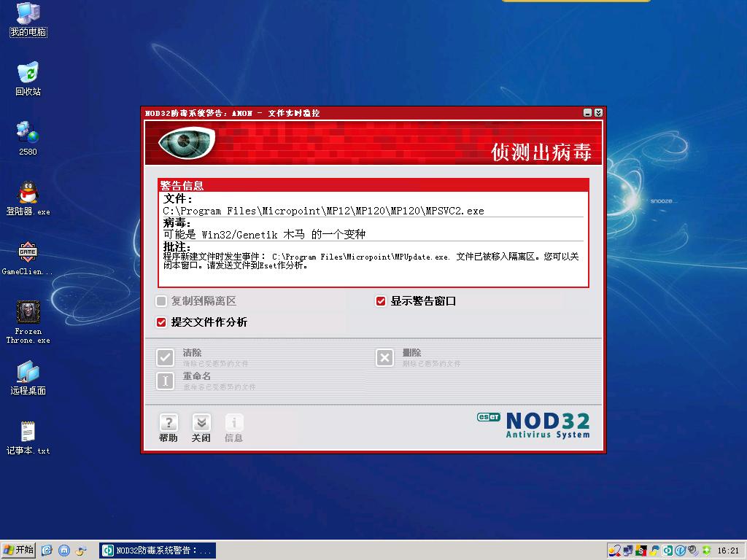Click the 侦测出病毒 banner heading

(541, 152)
